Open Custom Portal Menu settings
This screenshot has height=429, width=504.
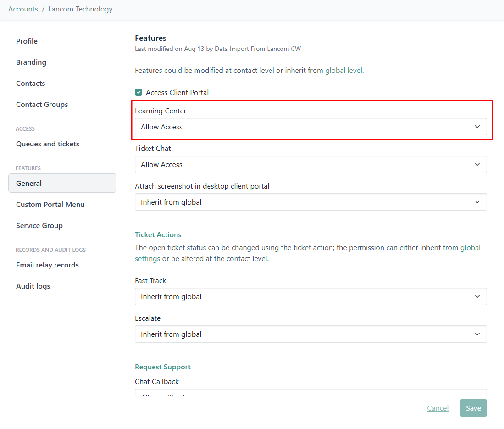50,204
